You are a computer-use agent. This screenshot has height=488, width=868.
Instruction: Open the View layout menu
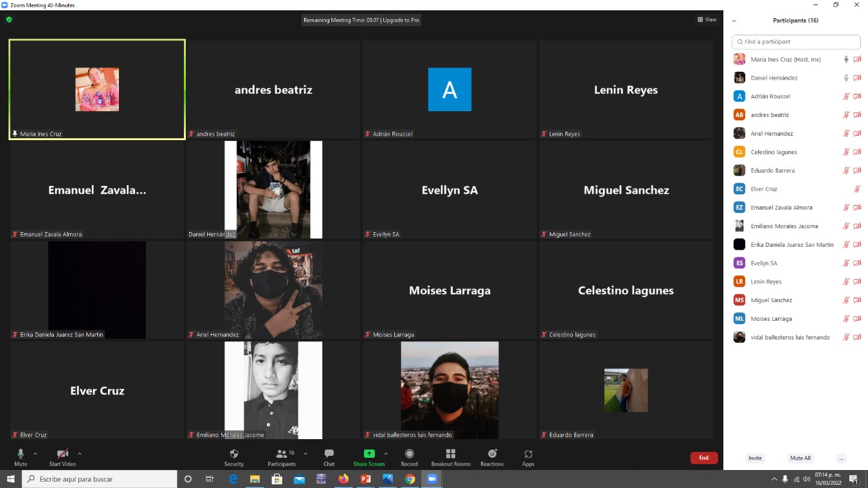point(707,20)
